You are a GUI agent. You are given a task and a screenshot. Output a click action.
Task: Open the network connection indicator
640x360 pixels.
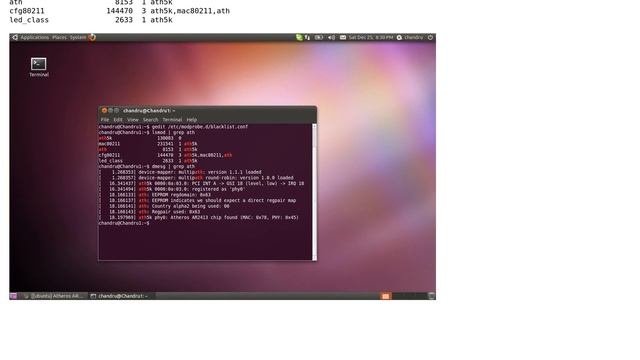307,38
